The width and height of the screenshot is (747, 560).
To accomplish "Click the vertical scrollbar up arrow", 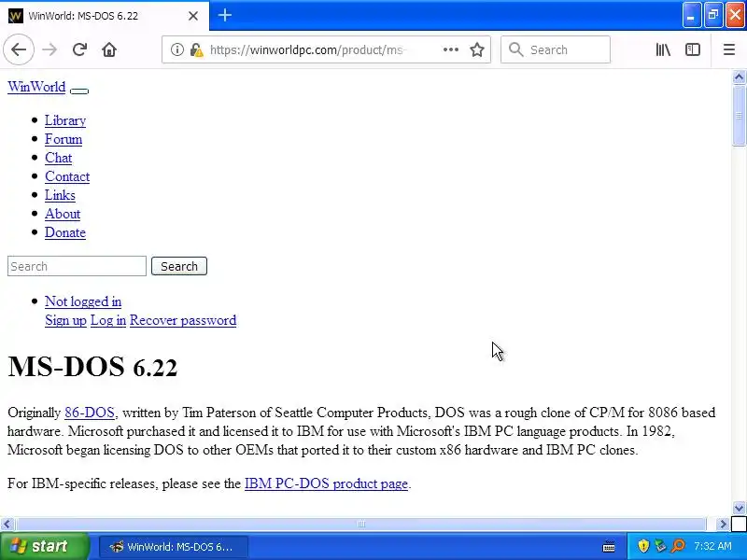I will click(739, 77).
